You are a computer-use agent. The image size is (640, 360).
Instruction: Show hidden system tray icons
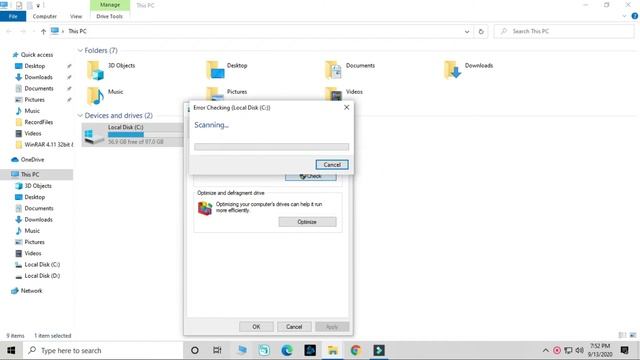[x=545, y=350]
